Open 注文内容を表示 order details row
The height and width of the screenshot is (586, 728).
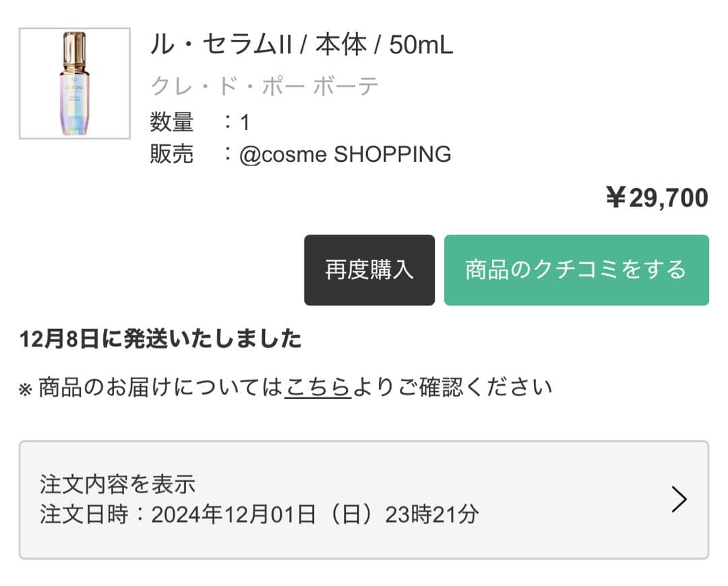119,484
